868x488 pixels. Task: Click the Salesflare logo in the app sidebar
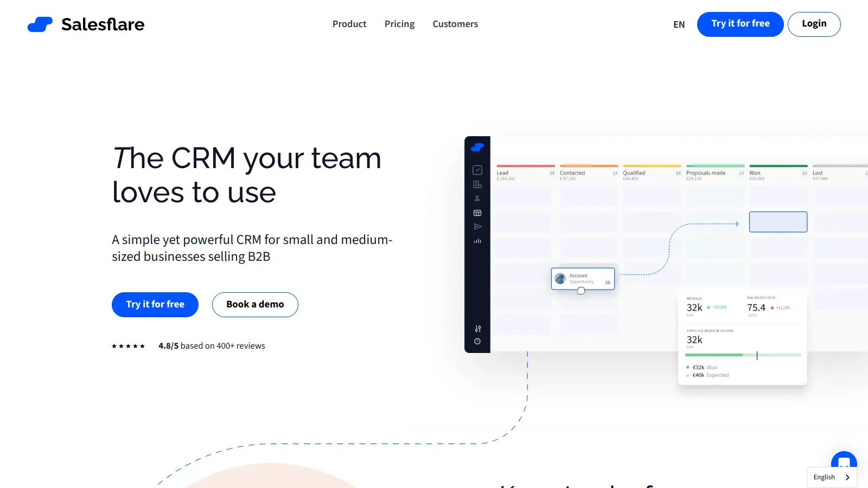(x=477, y=146)
